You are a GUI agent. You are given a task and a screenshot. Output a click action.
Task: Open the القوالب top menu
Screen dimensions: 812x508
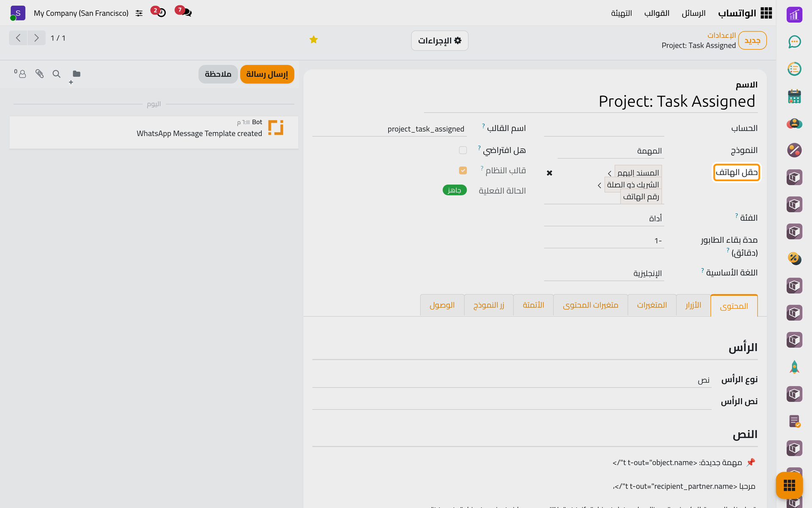click(x=657, y=13)
